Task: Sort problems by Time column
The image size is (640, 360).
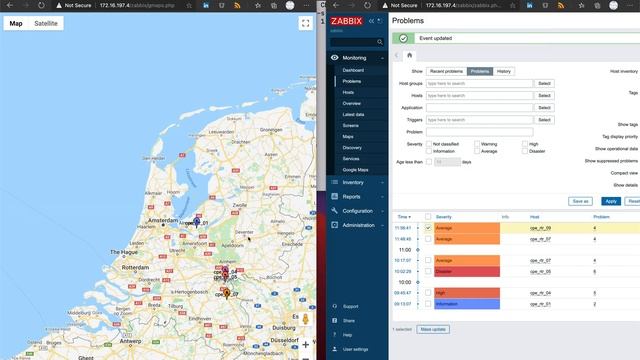Action: coord(404,217)
